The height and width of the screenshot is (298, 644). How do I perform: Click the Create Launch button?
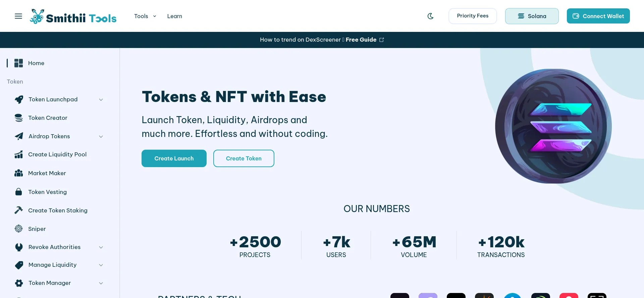(174, 158)
